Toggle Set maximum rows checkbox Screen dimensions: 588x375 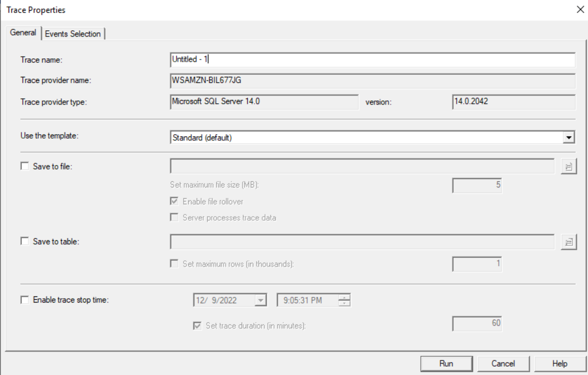[x=174, y=264]
